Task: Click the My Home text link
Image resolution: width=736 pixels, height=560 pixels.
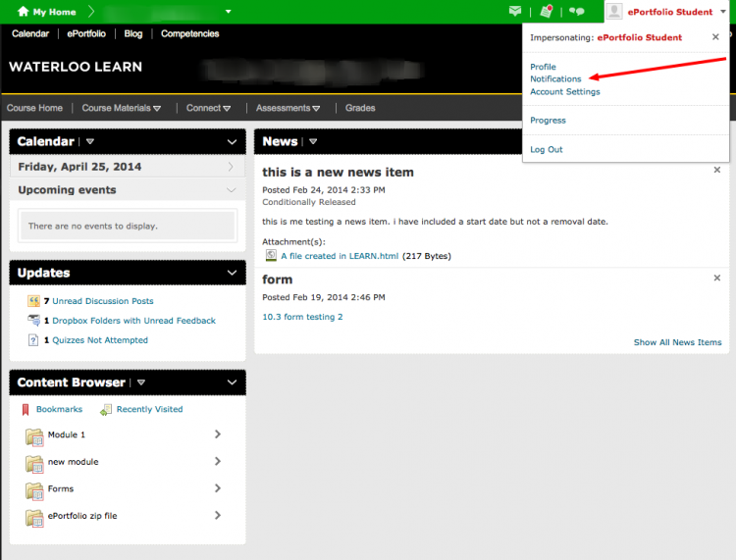Action: pos(54,12)
